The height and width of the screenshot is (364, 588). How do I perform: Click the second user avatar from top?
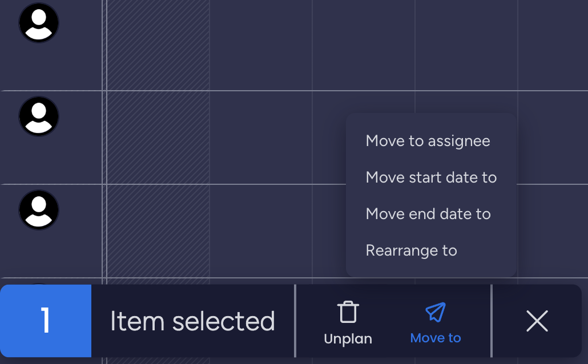click(x=39, y=116)
